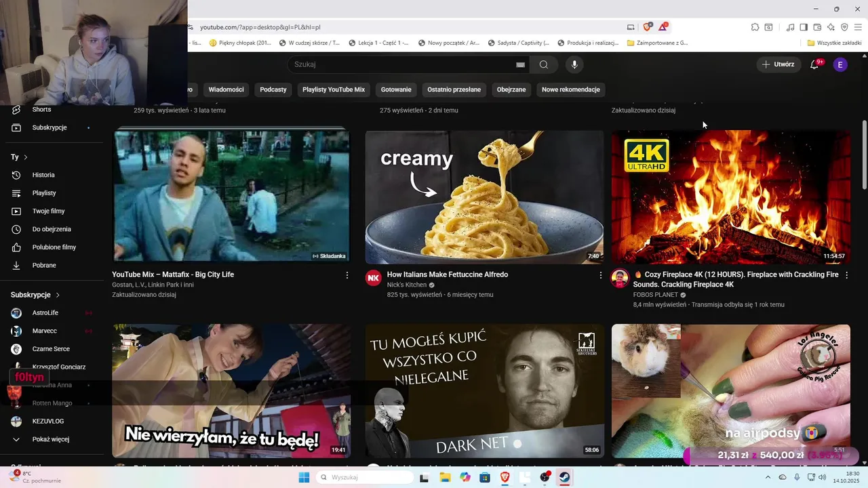Show hidden system tray icons chevron
The height and width of the screenshot is (488, 868).
(x=768, y=477)
